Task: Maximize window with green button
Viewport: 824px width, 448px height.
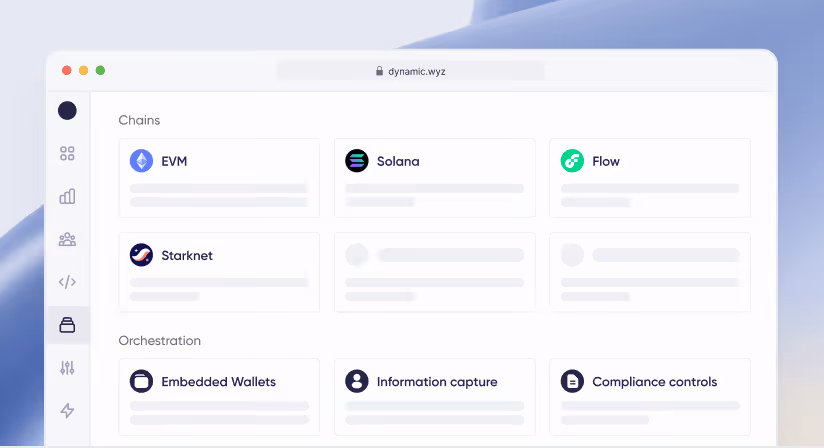Action: point(100,70)
